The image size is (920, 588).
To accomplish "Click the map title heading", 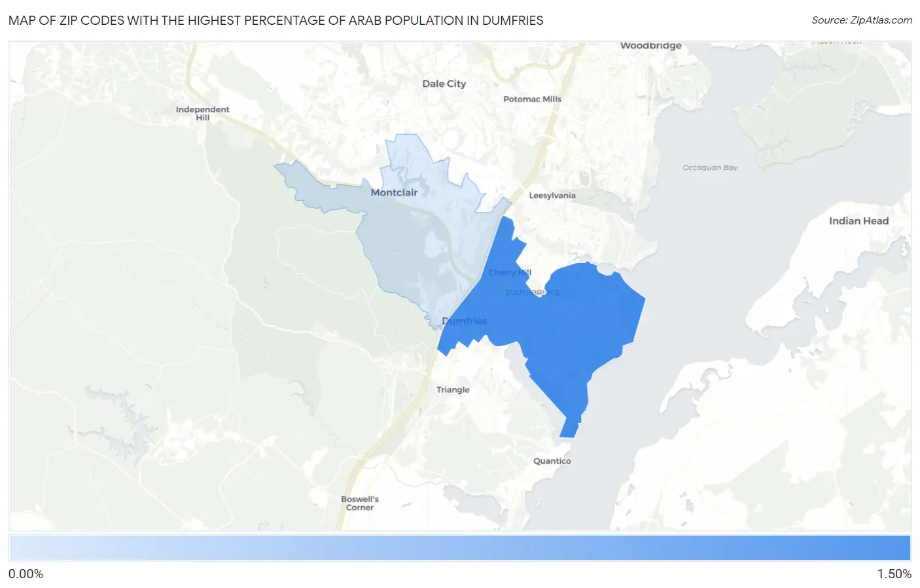I will tap(276, 20).
